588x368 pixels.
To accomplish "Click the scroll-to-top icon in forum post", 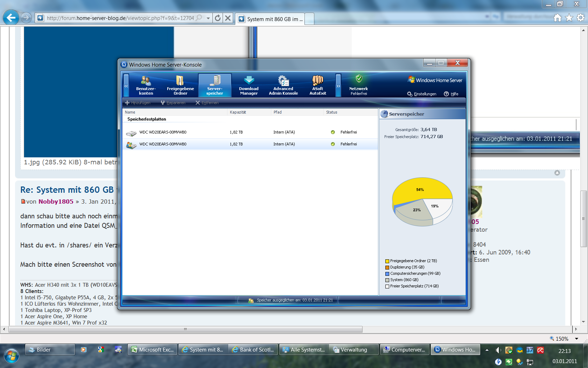I will coord(557,173).
